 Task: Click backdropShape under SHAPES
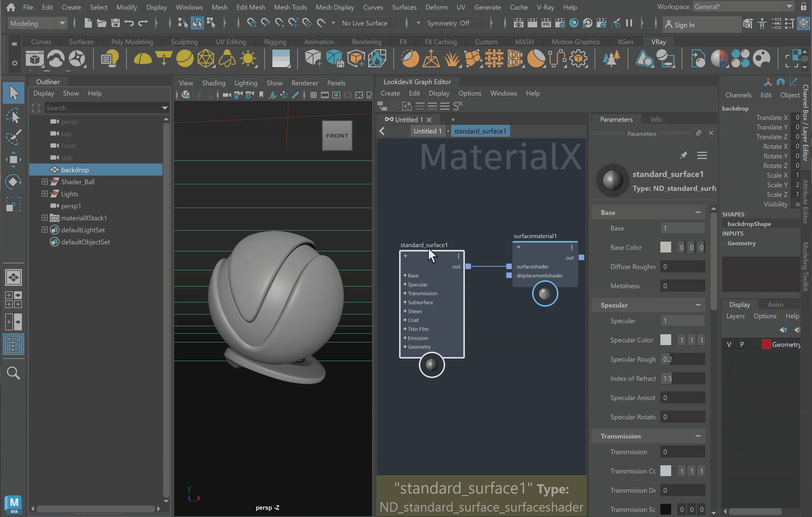[x=749, y=224]
